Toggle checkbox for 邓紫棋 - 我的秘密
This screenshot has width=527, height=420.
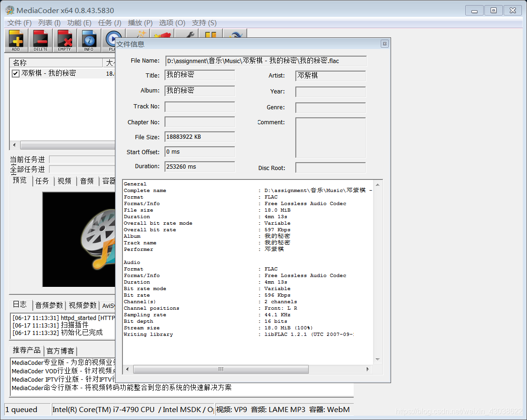[15, 73]
